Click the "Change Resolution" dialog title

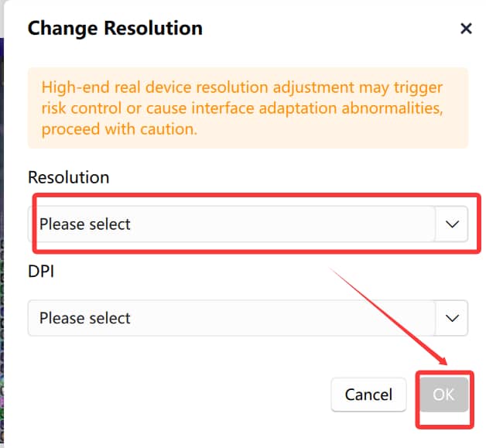[115, 29]
